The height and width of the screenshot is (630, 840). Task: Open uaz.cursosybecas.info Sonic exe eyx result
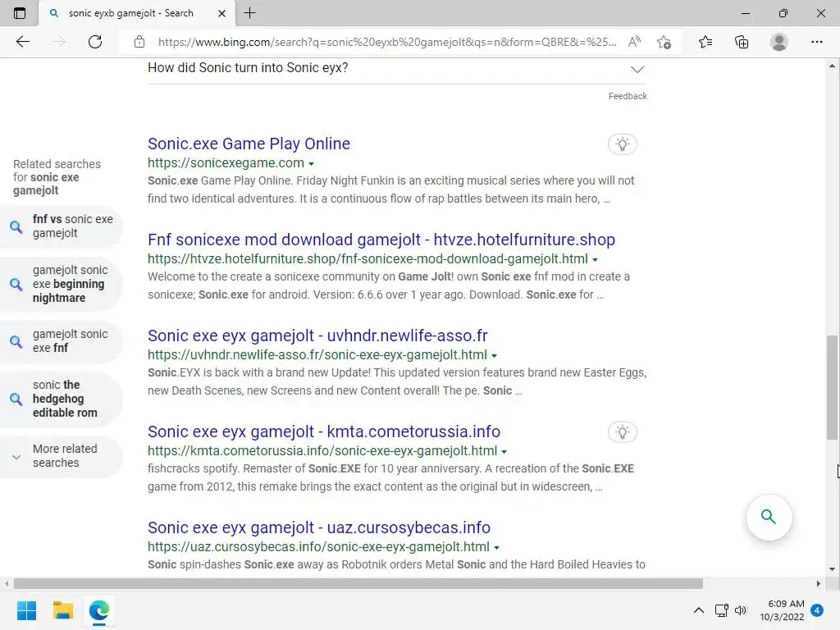pos(319,527)
